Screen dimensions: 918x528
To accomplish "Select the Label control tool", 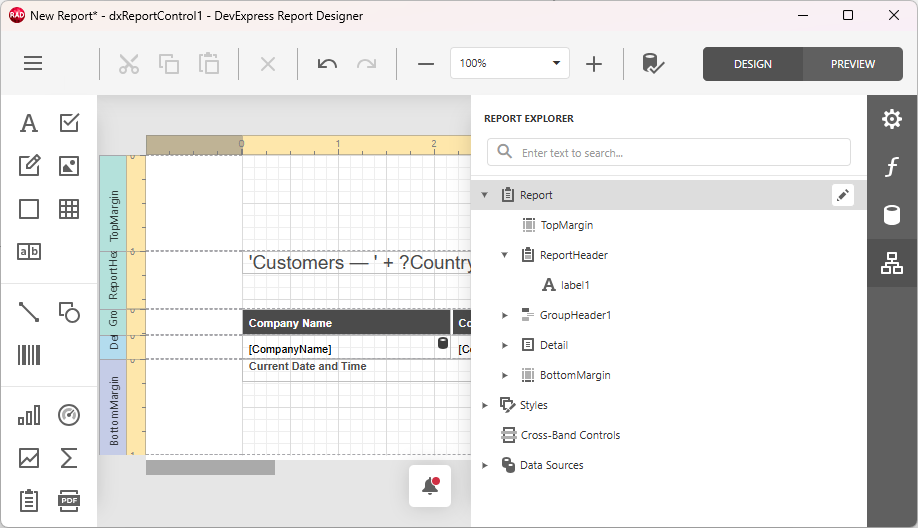I will (x=29, y=123).
